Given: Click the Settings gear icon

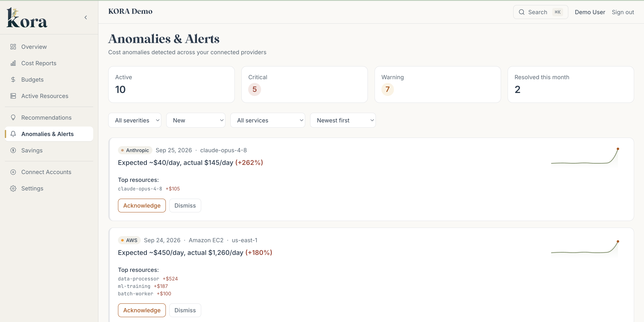Looking at the screenshot, I should click(x=13, y=189).
